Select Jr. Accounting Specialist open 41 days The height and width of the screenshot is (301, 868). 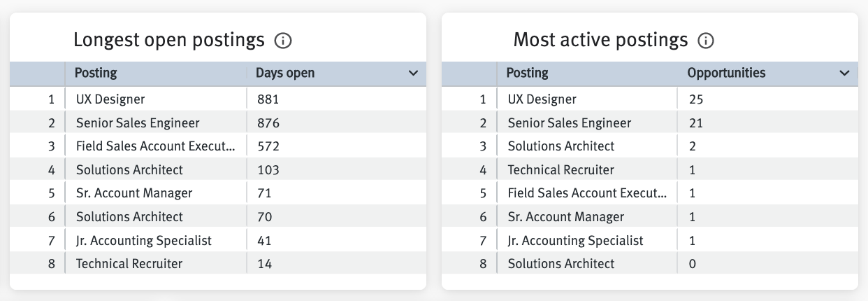point(144,241)
